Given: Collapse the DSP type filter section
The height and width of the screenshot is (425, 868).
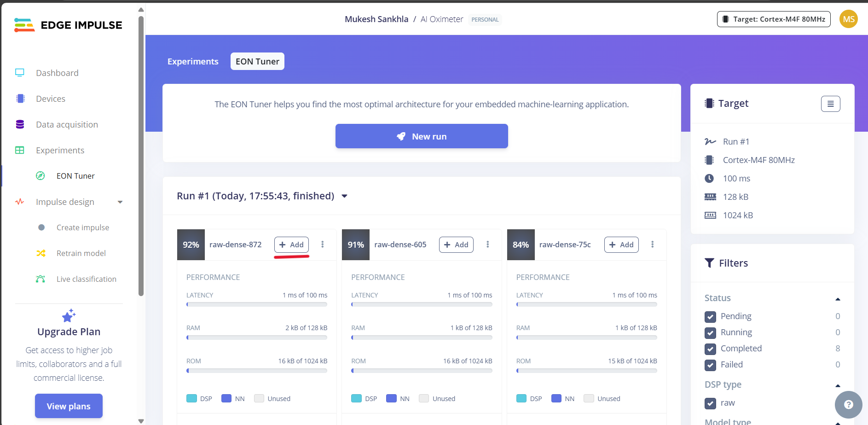Looking at the screenshot, I should click(x=838, y=386).
